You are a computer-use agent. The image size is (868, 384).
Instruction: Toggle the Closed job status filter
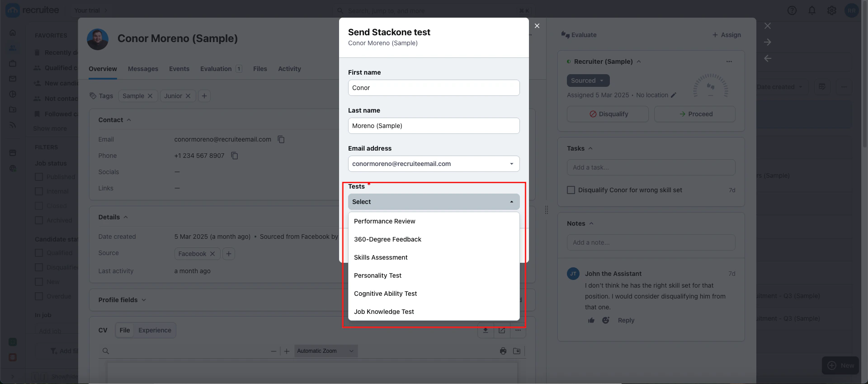click(39, 206)
